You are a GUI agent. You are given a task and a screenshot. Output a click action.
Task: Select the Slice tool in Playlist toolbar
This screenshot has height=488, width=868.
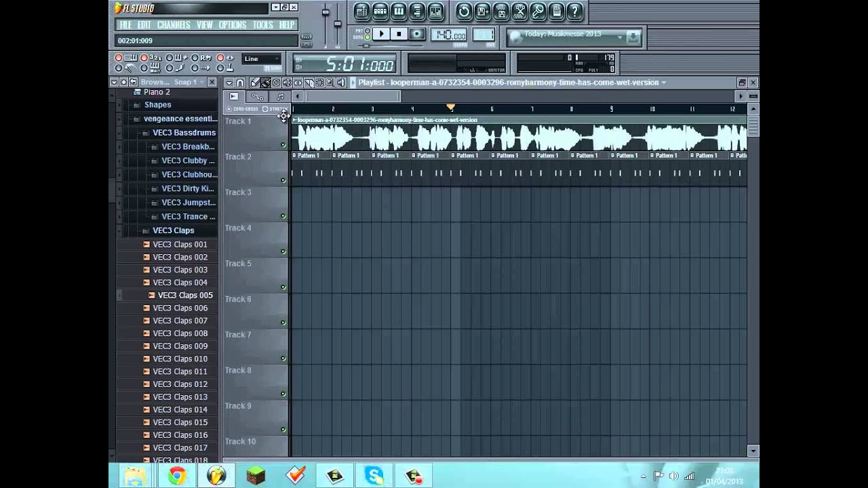pyautogui.click(x=309, y=83)
